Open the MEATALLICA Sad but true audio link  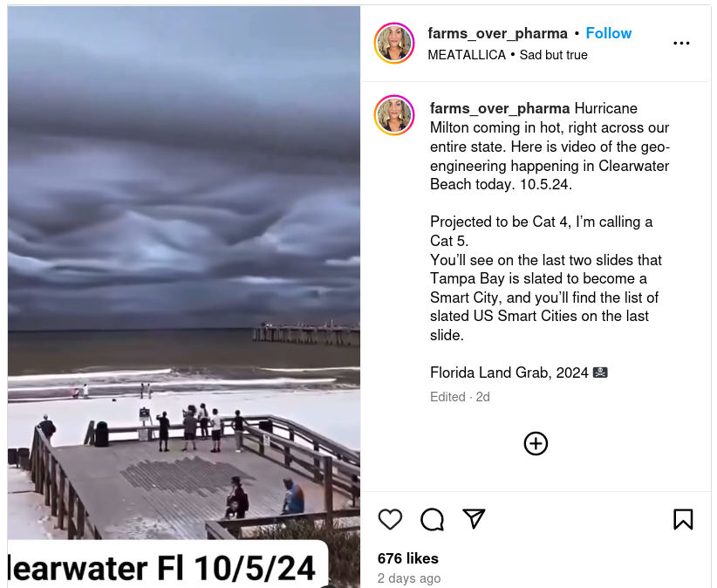point(508,55)
